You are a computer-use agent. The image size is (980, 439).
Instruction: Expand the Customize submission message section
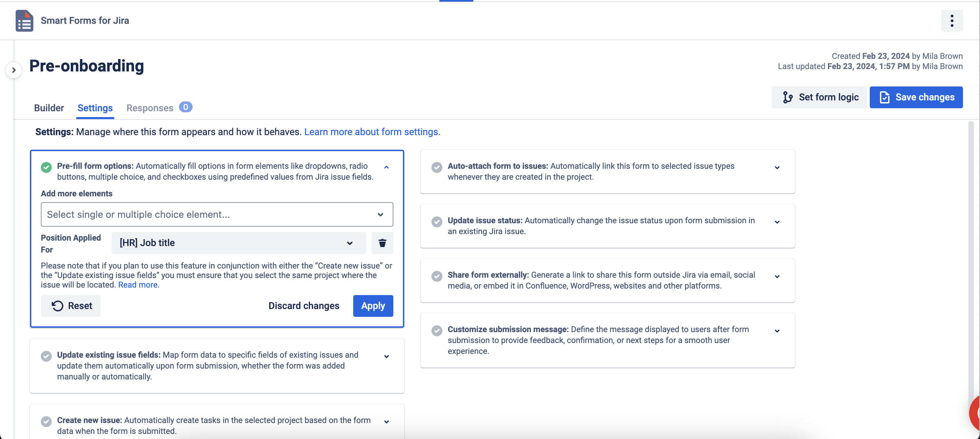(x=777, y=330)
